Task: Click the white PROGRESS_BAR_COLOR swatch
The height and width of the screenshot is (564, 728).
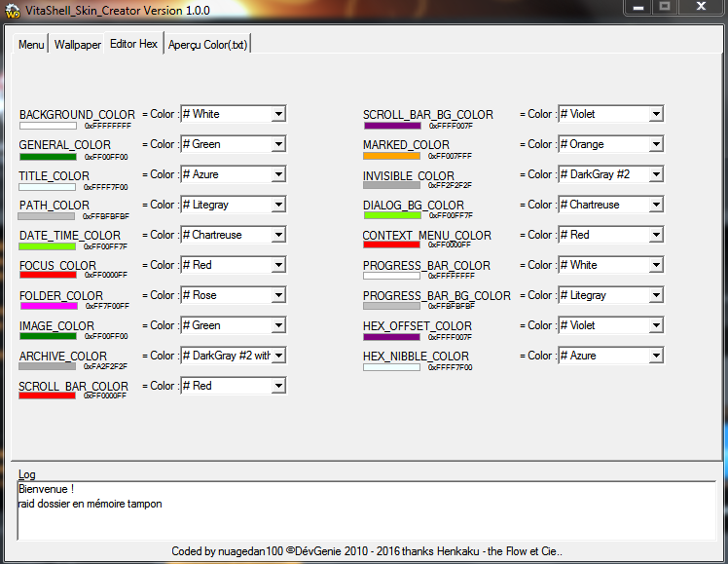Action: (392, 276)
